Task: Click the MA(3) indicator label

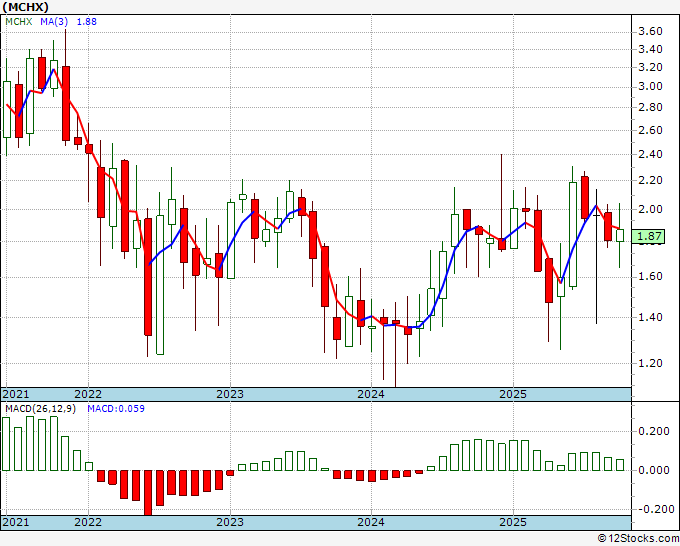Action: coord(54,22)
